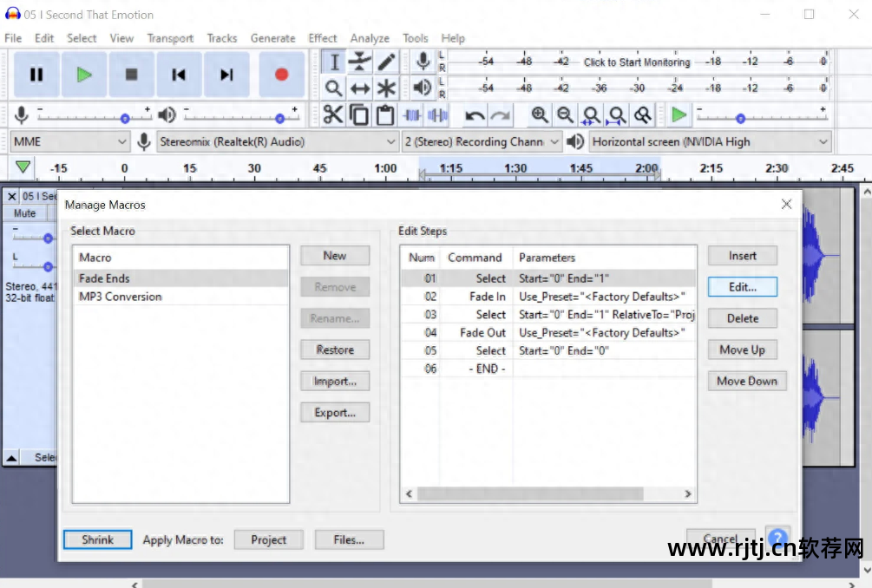Open the MME audio host dropdown
The width and height of the screenshot is (872, 588).
point(69,141)
